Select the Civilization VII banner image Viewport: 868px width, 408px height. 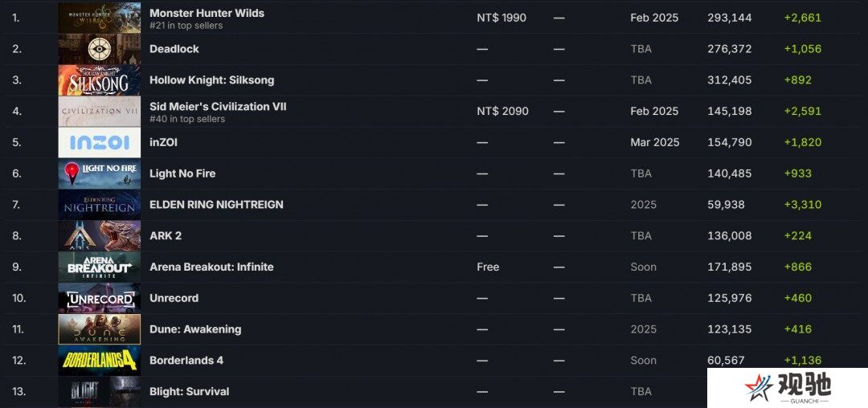pos(100,111)
